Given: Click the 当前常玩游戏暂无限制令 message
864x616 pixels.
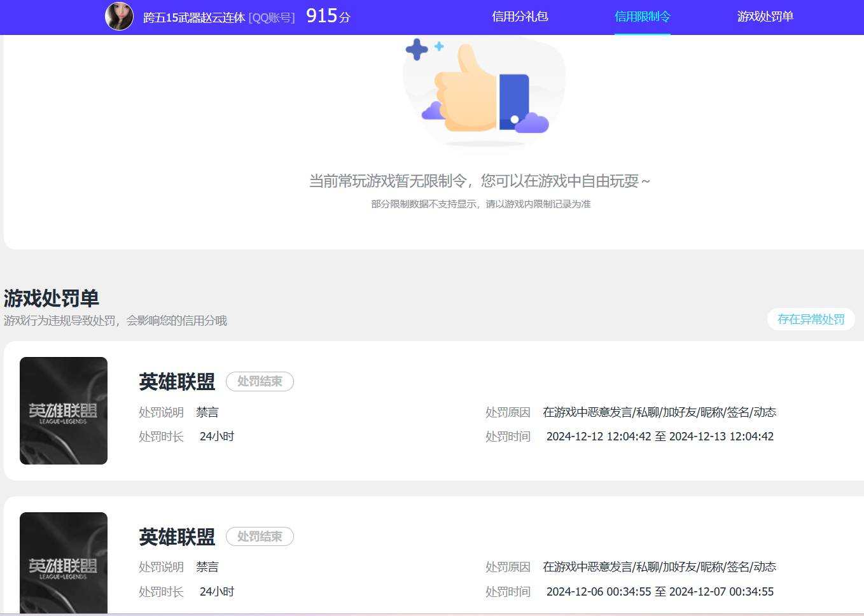Looking at the screenshot, I should click(x=480, y=181).
